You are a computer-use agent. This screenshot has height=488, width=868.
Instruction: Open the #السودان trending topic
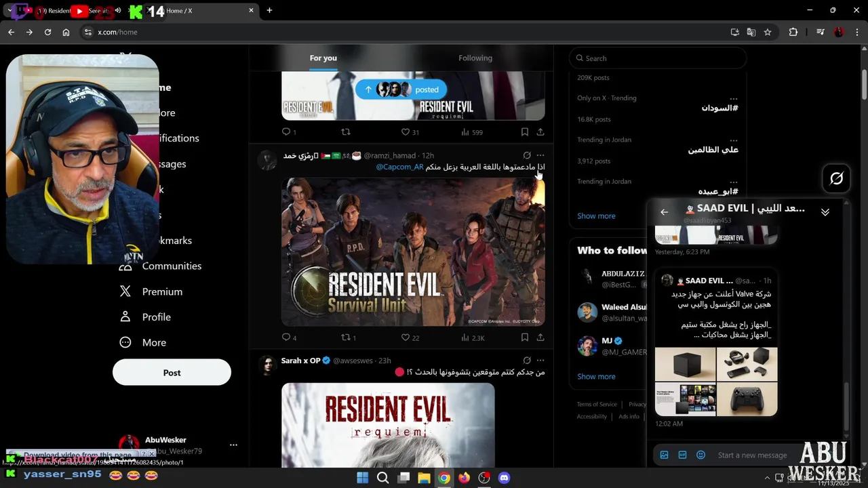click(x=720, y=108)
